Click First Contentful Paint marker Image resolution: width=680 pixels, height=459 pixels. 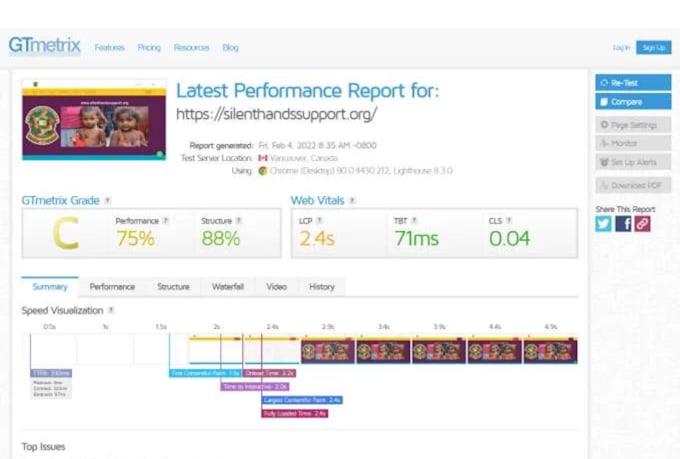pyautogui.click(x=205, y=373)
